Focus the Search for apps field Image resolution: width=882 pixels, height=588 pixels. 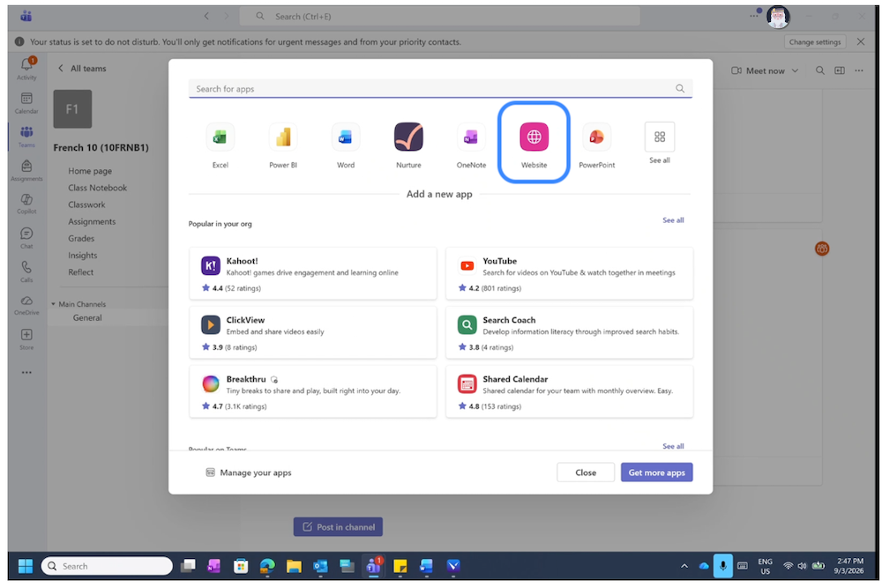point(440,88)
